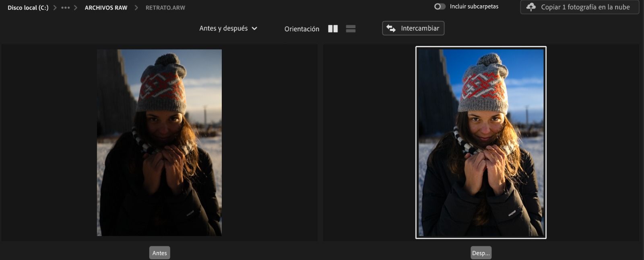Click the cloud upload icon
644x260 pixels.
click(531, 7)
